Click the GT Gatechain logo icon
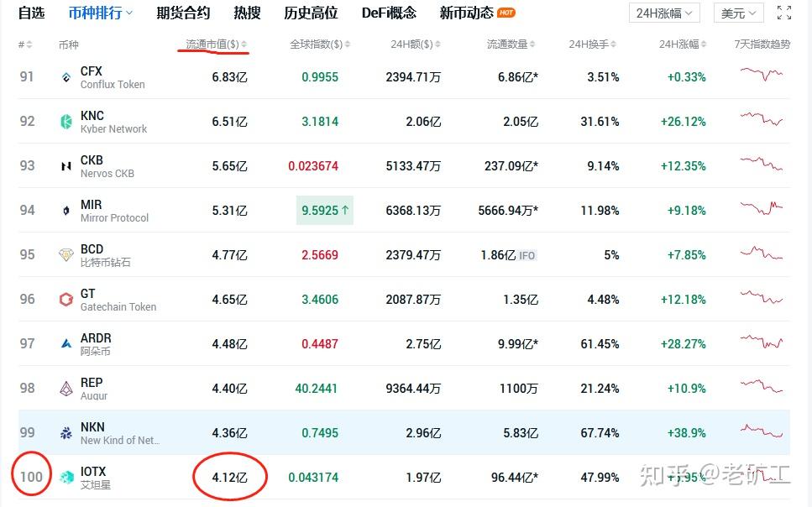 pos(66,300)
